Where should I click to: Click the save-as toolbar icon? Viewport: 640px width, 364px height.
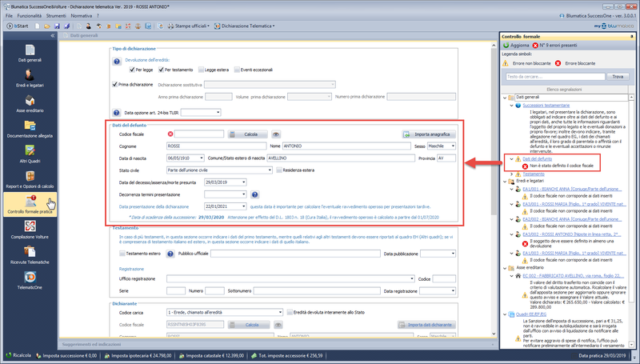click(66, 26)
